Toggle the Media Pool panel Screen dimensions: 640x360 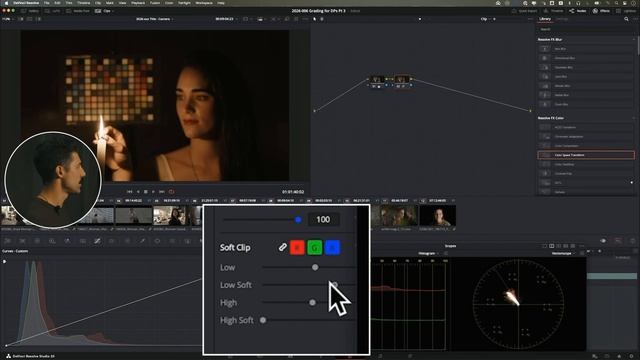pos(78,11)
